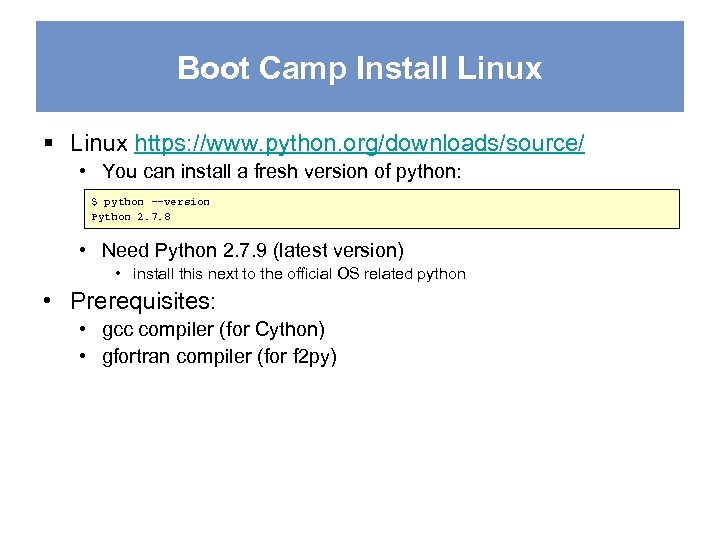Screen dimensions: 720x540
Task: Select the gcc compiler (for Cython) line
Action: [213, 329]
